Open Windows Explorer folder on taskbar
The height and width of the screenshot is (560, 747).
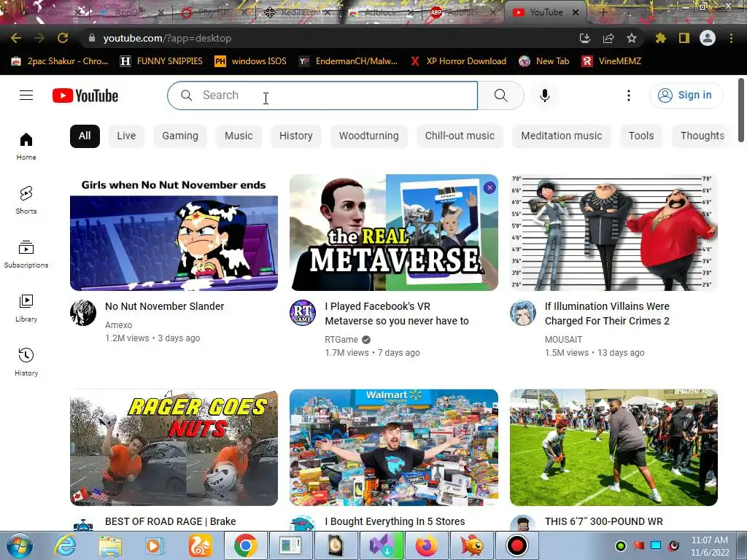point(109,545)
